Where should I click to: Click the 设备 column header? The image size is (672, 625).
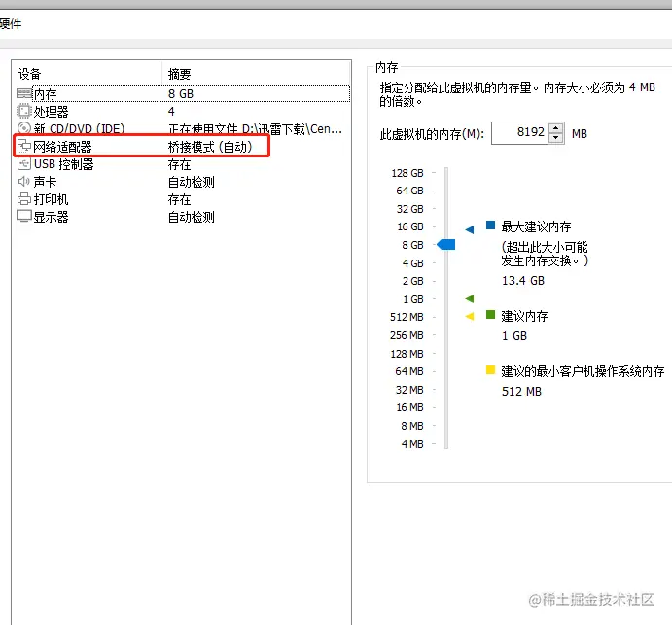[88, 74]
